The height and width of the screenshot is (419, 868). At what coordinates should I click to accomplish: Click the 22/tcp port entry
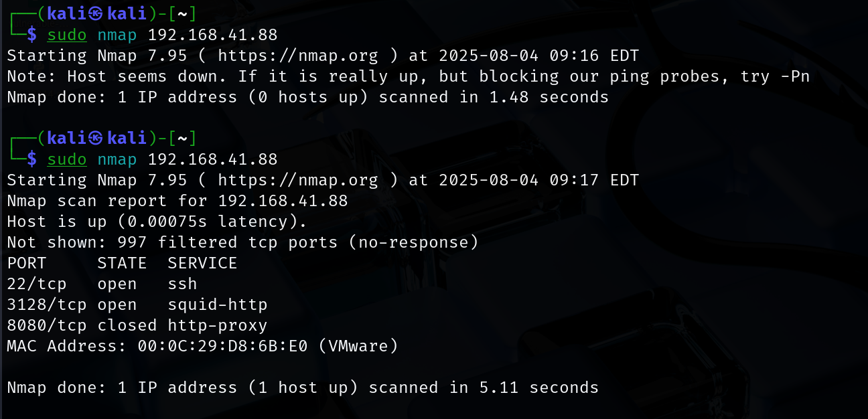point(37,284)
